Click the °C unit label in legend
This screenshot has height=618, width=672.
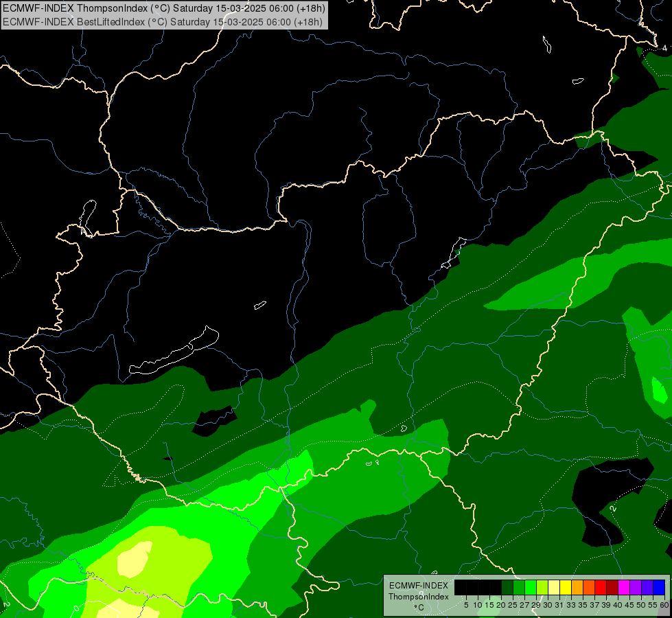click(x=419, y=608)
